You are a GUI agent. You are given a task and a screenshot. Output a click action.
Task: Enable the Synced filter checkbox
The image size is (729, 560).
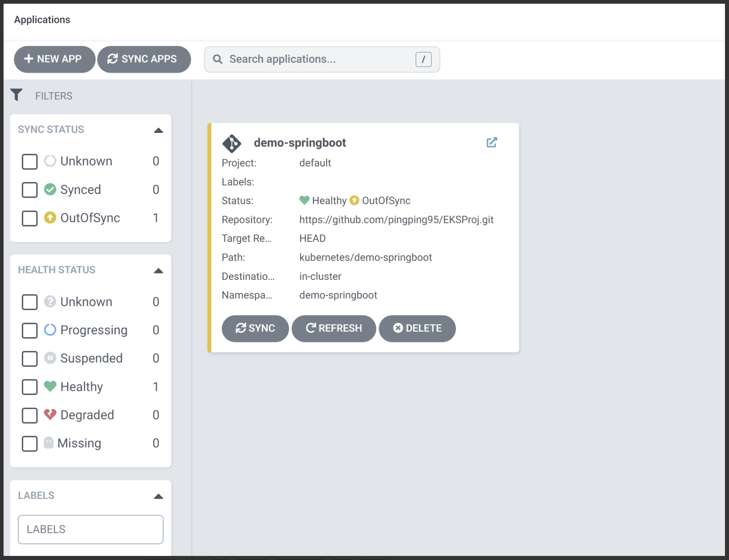pyautogui.click(x=30, y=190)
